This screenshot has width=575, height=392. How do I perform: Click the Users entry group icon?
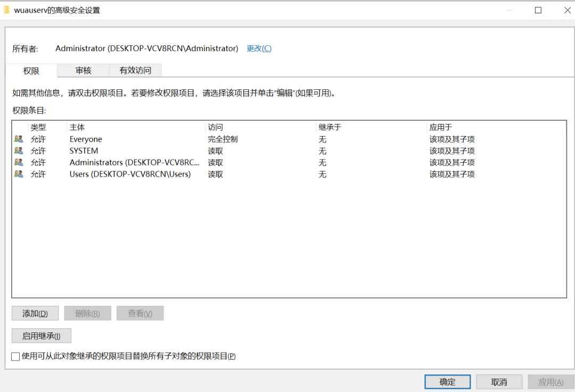pyautogui.click(x=19, y=174)
